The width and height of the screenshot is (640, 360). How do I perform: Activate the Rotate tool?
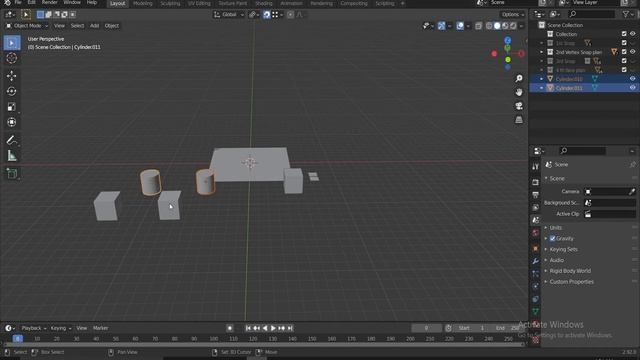tap(12, 91)
